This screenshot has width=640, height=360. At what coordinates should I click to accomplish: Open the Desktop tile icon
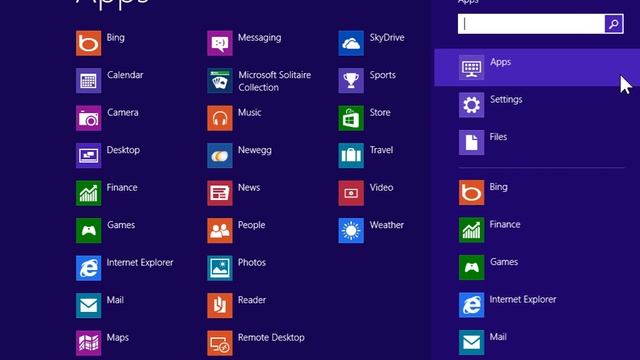(89, 156)
